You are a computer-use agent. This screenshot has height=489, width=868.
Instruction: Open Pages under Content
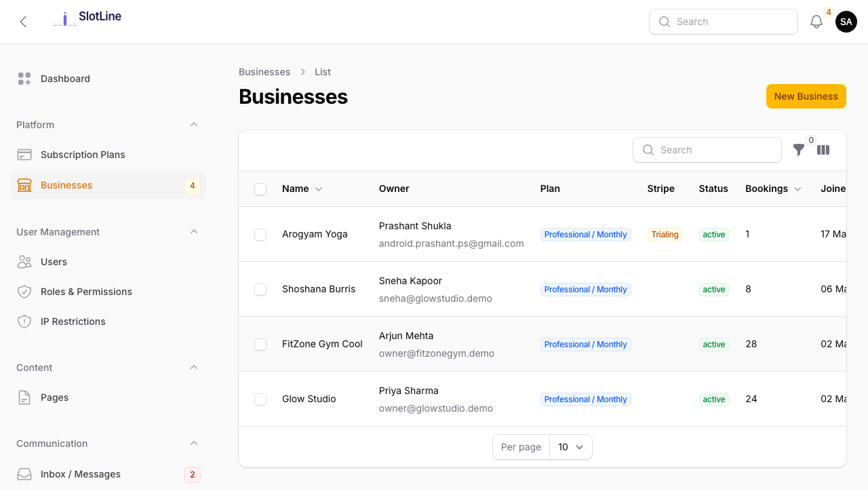click(108, 397)
